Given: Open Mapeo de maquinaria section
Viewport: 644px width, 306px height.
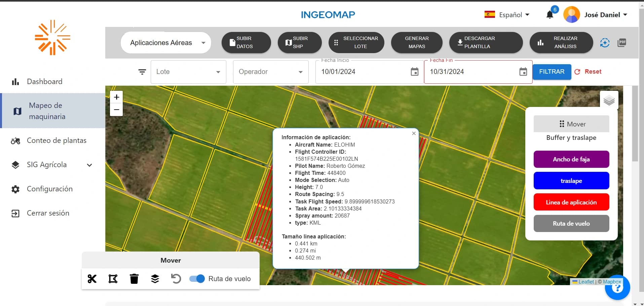Looking at the screenshot, I should 53,111.
